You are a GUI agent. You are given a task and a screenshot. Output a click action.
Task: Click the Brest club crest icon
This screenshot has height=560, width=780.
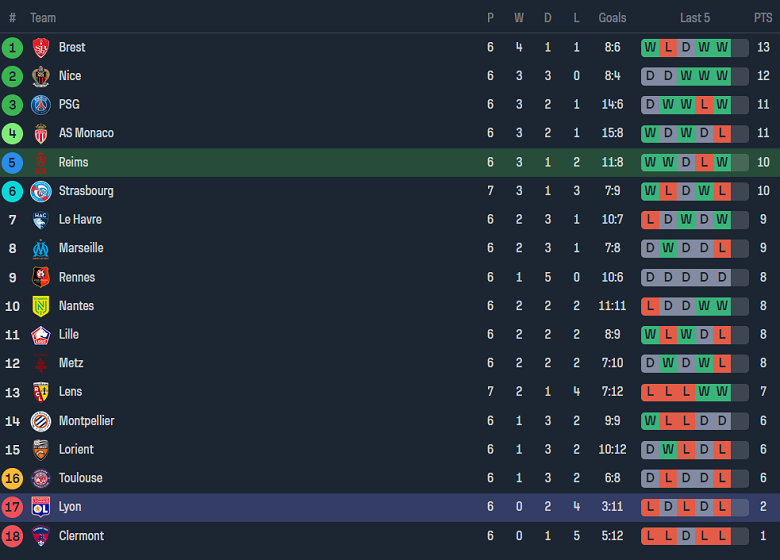pos(41,48)
